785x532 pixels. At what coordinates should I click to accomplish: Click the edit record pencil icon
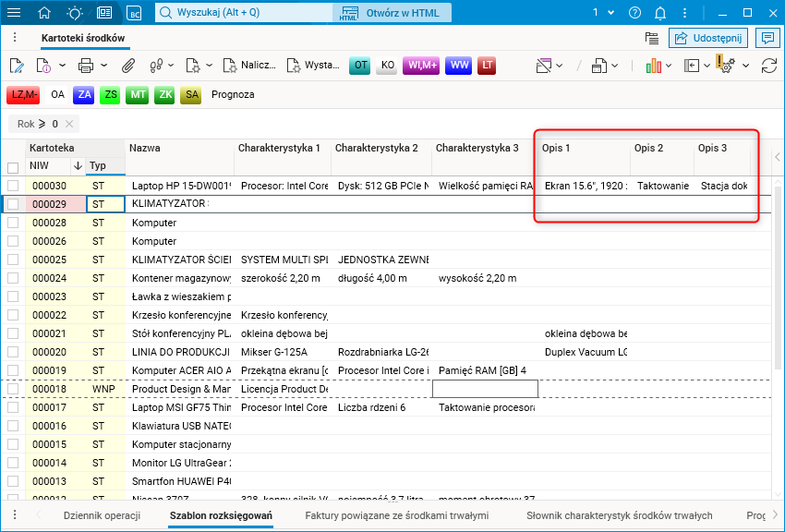point(17,66)
